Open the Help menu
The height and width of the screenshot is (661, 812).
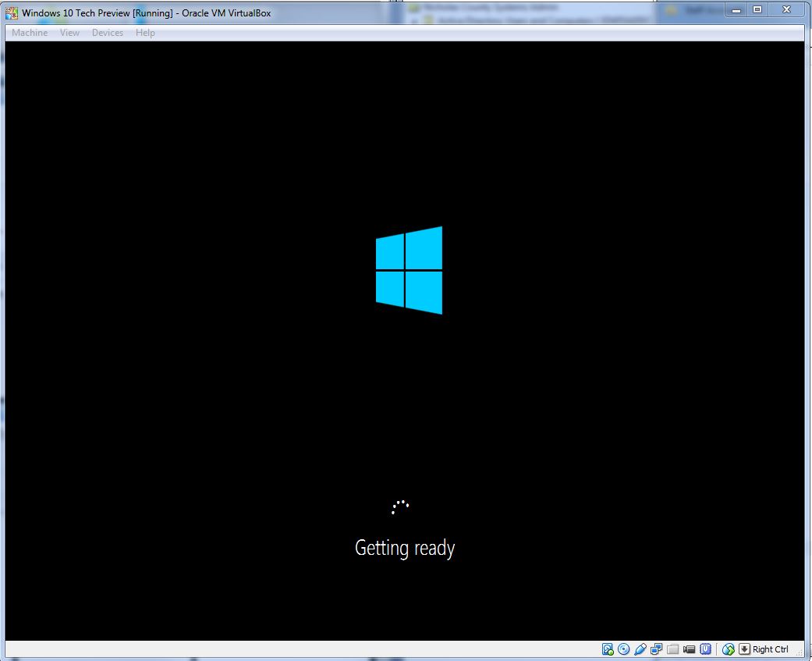145,33
